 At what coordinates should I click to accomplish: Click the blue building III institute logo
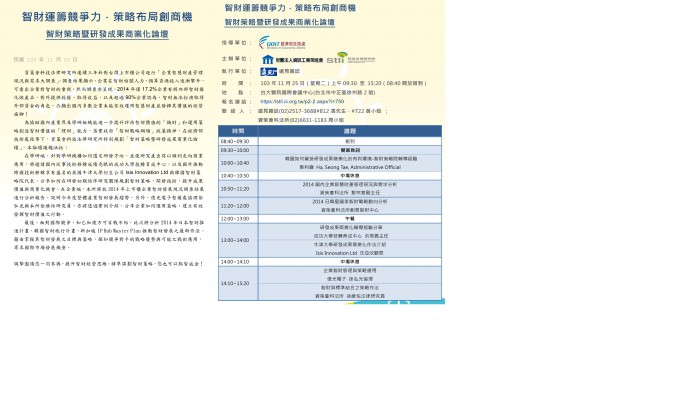click(x=292, y=59)
